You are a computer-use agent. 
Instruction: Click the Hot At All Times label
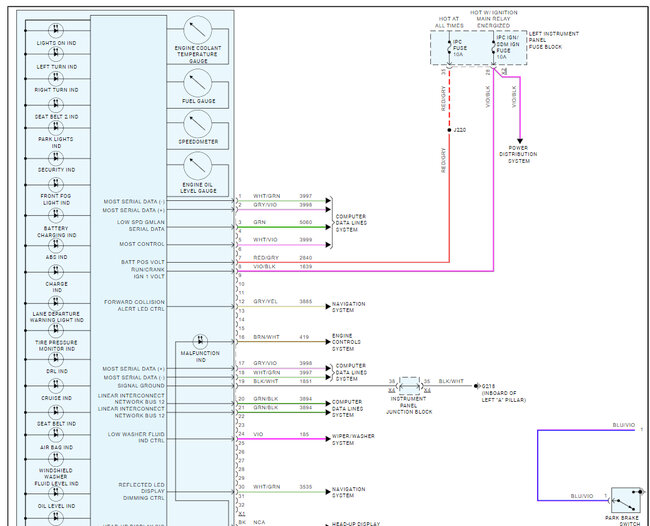click(449, 22)
